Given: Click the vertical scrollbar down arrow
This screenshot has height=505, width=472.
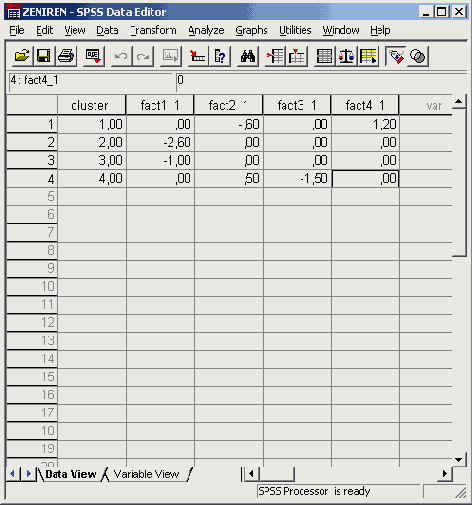Looking at the screenshot, I should click(x=459, y=460).
